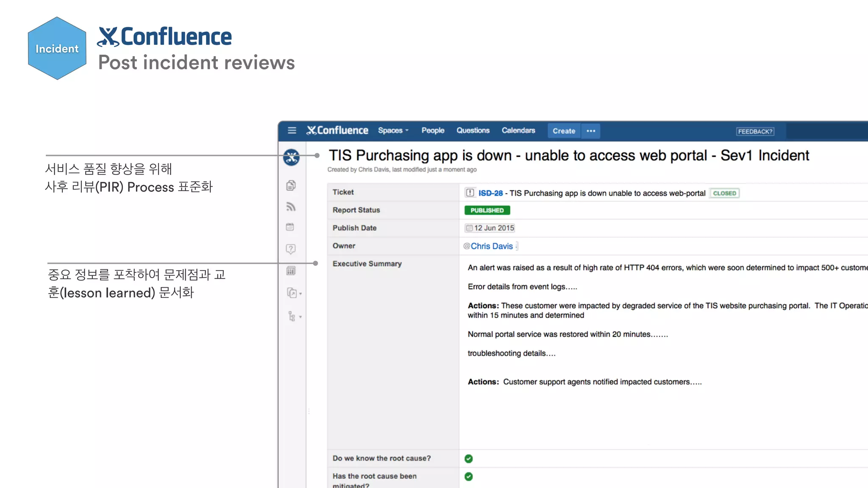Open the Pages icon in sidebar
868x488 pixels.
click(291, 186)
